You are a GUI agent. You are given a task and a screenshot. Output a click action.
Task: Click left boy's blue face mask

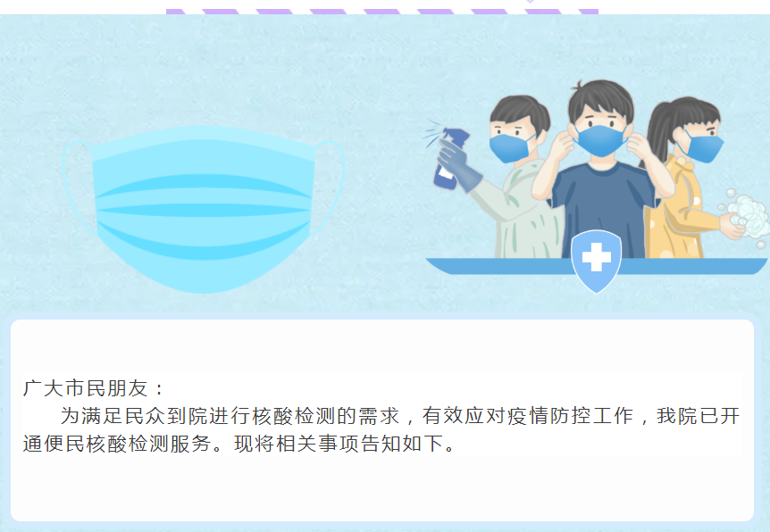[510, 147]
